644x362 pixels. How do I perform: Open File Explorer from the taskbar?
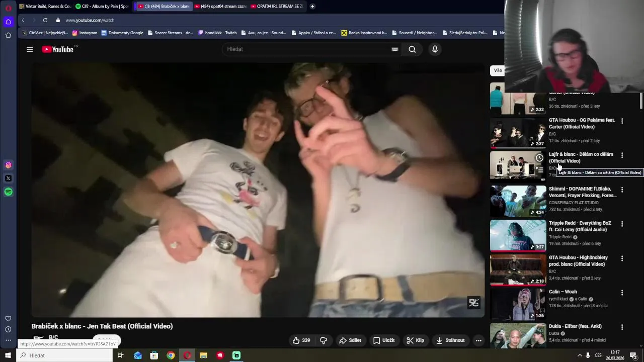[x=203, y=355]
